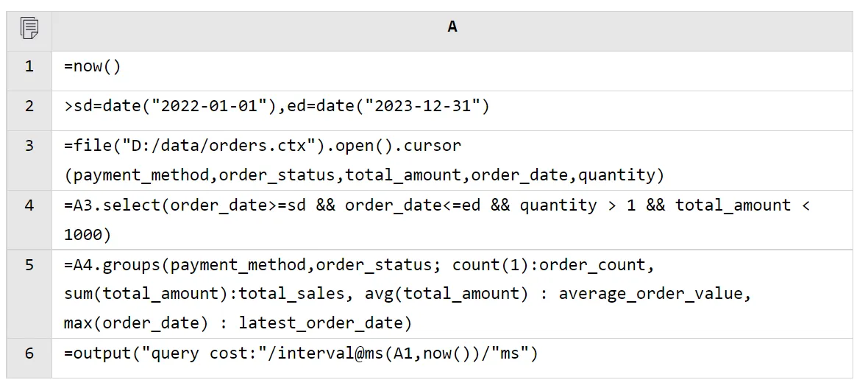Click 'average_order_value' text in the groups formula
The height and width of the screenshot is (391, 868).
coord(650,295)
